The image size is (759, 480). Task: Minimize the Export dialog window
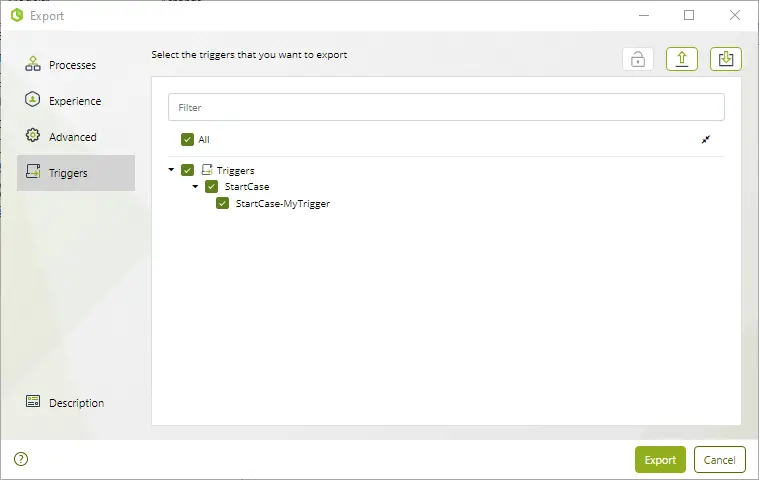[x=644, y=15]
